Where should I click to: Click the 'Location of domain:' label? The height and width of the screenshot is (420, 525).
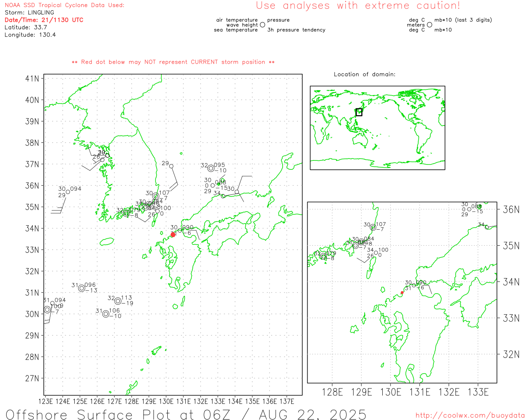click(x=365, y=74)
